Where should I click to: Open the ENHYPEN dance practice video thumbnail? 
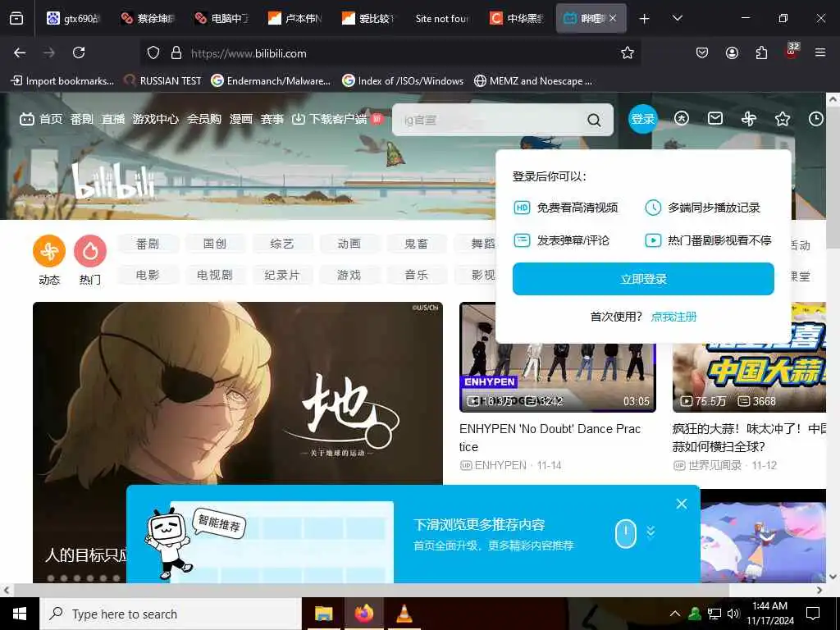click(x=558, y=358)
